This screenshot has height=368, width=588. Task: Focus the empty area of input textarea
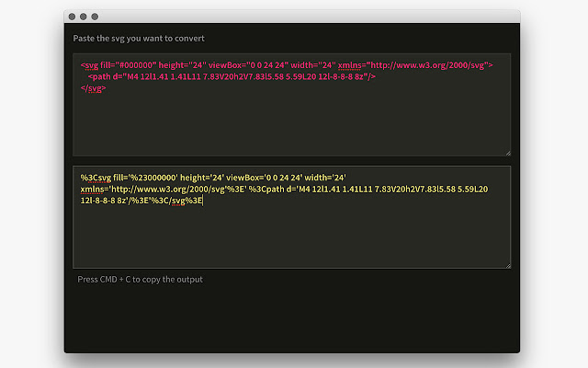click(290, 124)
